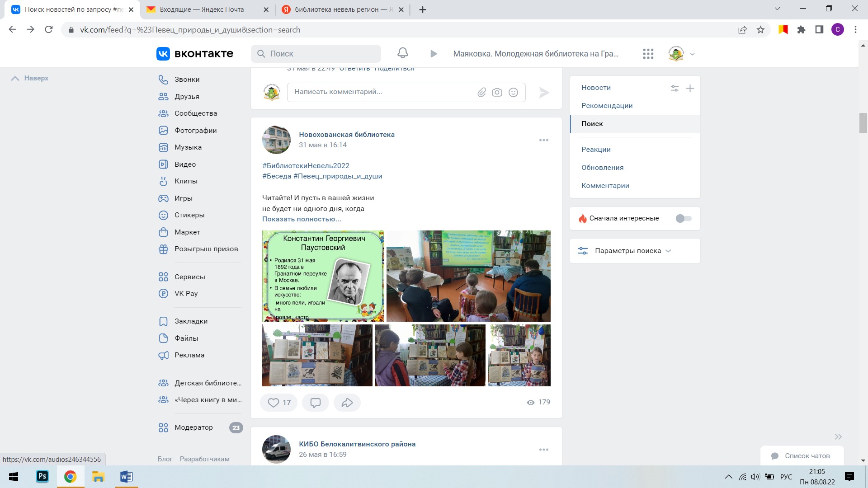Open Chrome tab search chevron
This screenshot has width=868, height=488.
pos(777,9)
